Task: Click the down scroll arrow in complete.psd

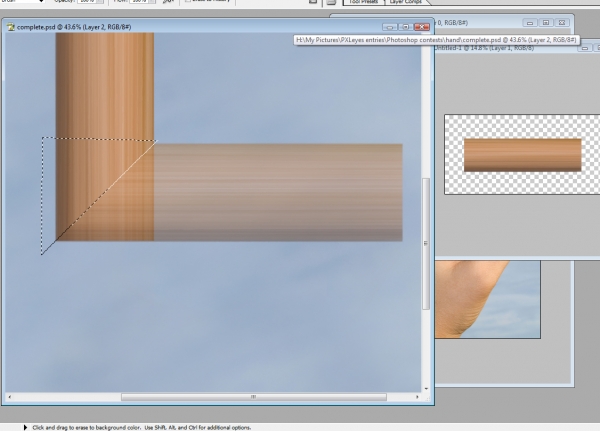Action: click(x=426, y=389)
